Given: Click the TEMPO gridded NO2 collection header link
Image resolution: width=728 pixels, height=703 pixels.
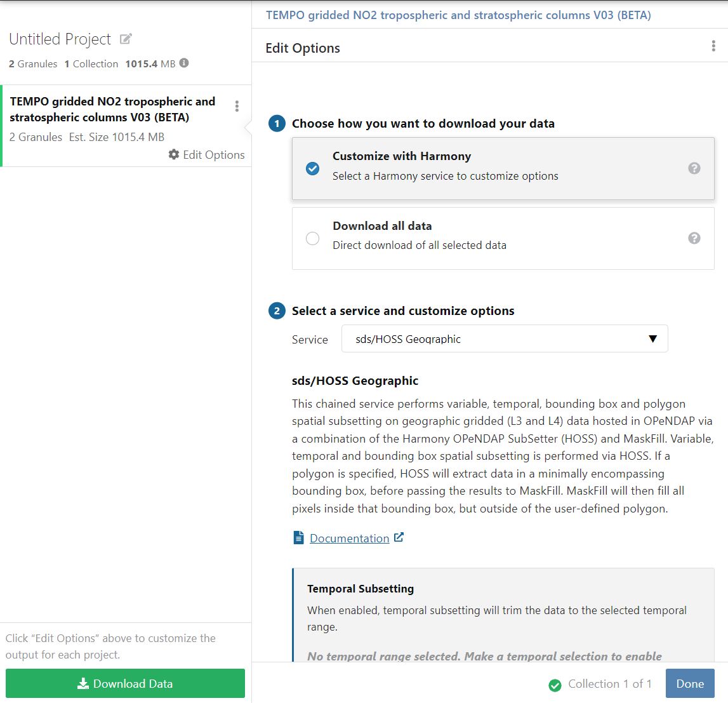Looking at the screenshot, I should (x=458, y=15).
